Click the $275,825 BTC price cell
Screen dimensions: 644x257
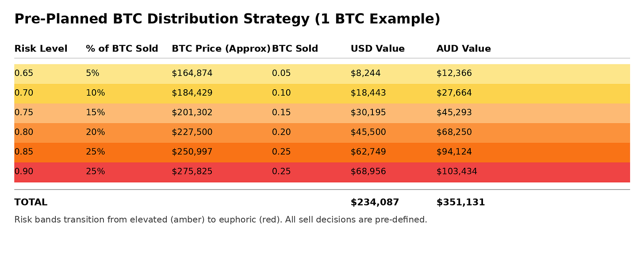[192, 171]
